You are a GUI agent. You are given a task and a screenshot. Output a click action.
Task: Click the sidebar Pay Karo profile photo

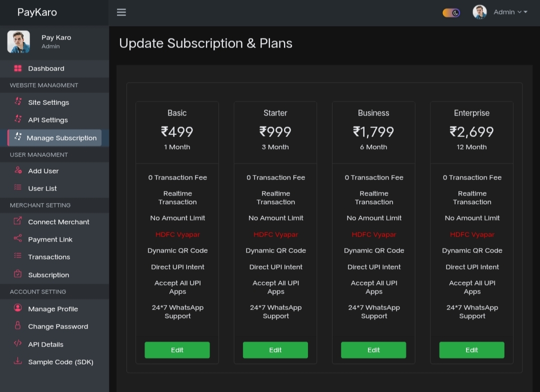[18, 42]
